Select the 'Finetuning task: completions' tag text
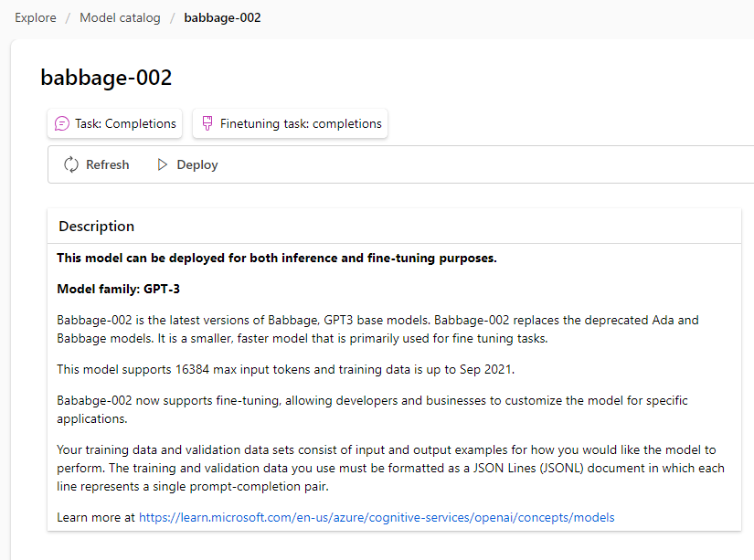This screenshot has width=754, height=560. click(x=301, y=123)
